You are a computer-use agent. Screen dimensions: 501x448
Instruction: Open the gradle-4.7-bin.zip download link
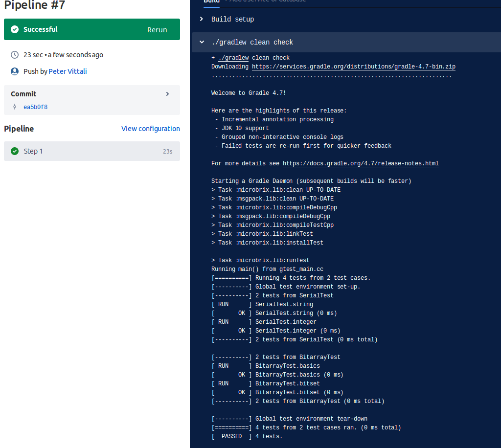(353, 66)
